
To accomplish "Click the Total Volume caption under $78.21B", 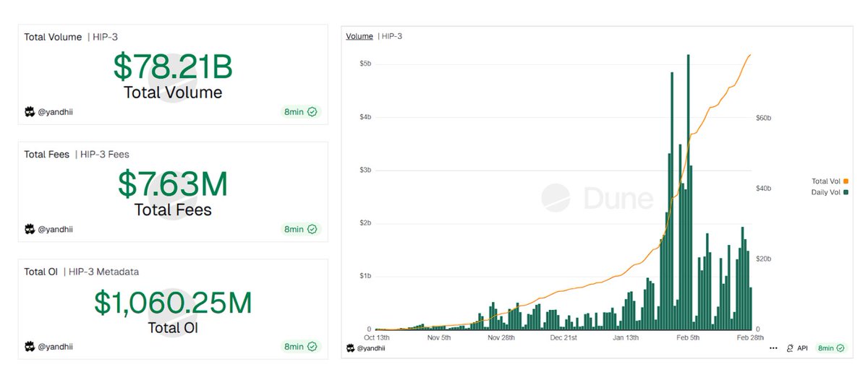I will tap(173, 92).
